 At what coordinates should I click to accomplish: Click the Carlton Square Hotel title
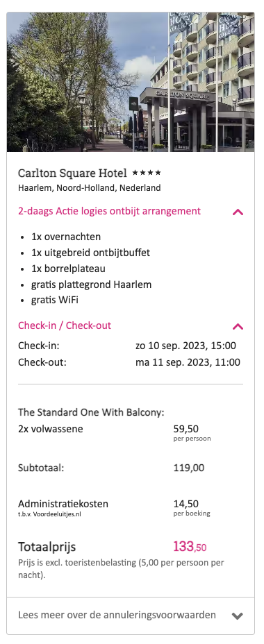point(72,173)
